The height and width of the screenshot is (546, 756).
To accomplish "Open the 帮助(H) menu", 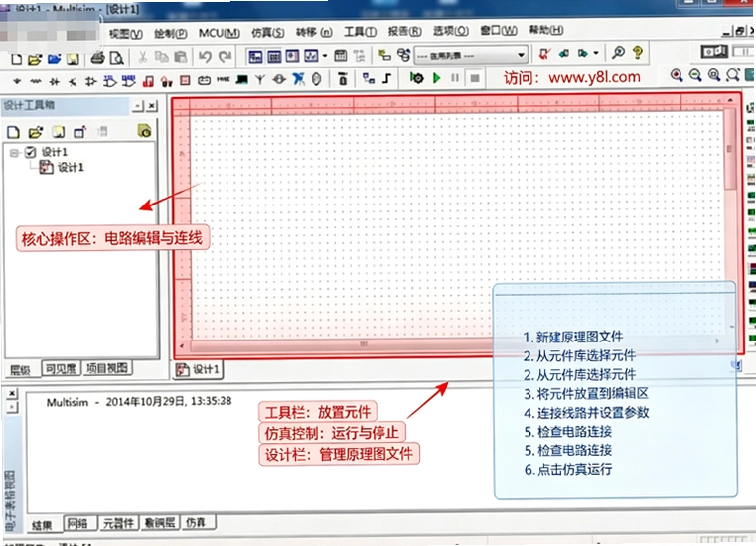I will [546, 30].
